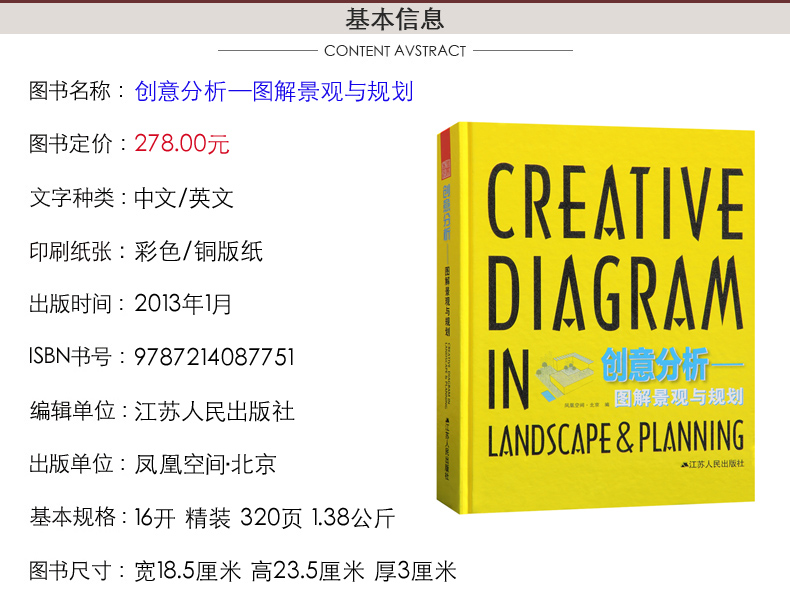Viewport: 790px width, 605px height.
Task: Click LANDSCAPE & PLANNING on the cover
Action: click(616, 438)
